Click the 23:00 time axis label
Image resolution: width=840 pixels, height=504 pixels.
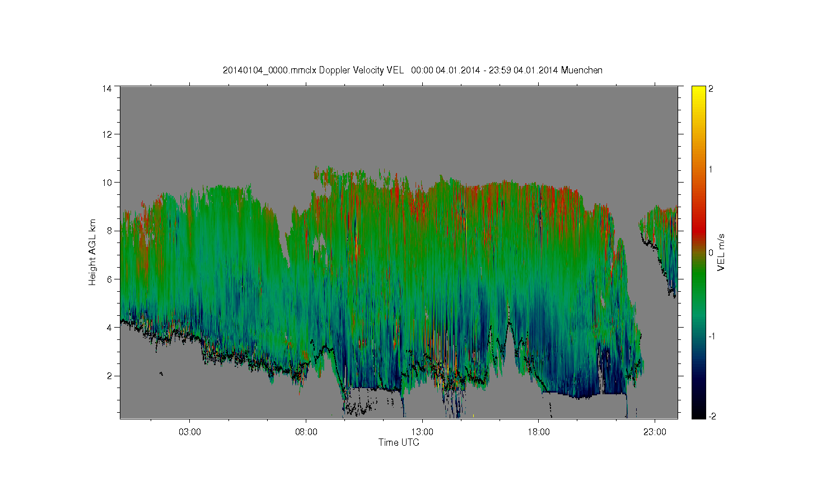click(x=655, y=432)
